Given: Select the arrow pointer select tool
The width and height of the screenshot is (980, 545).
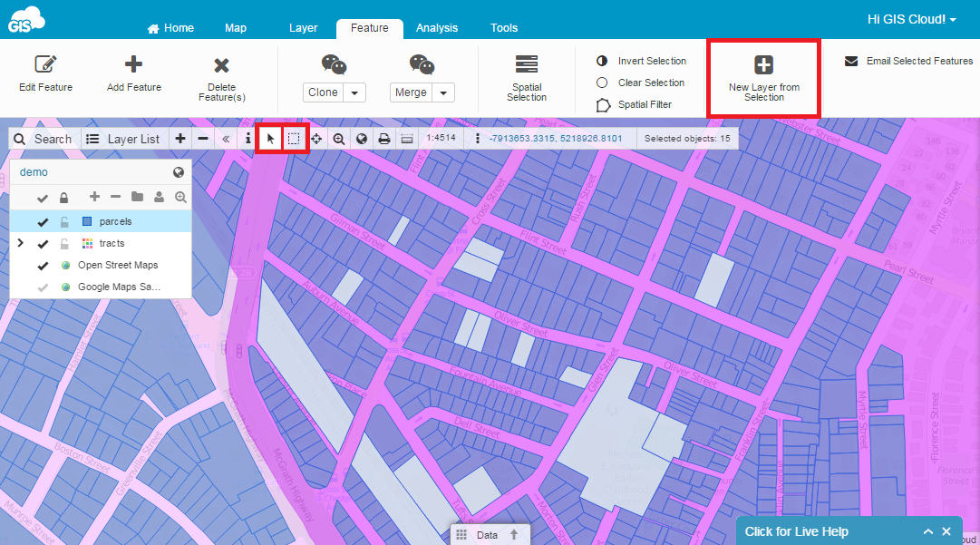Looking at the screenshot, I should coord(270,139).
